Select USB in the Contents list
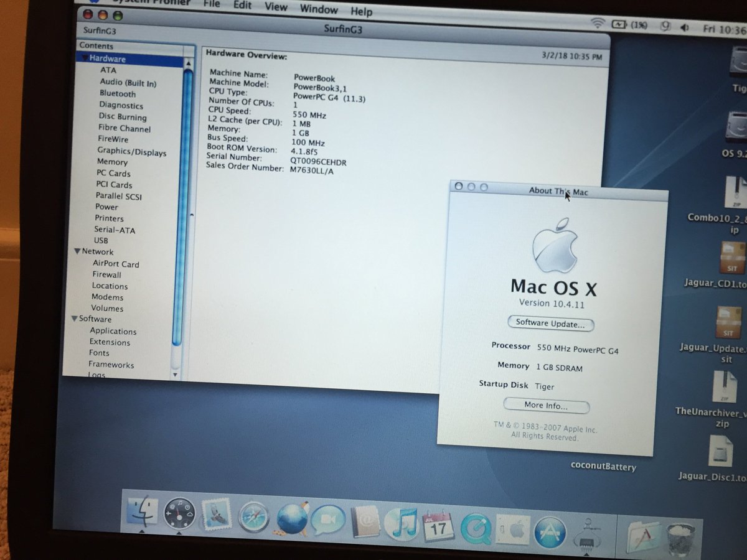The height and width of the screenshot is (560, 747). (101, 240)
